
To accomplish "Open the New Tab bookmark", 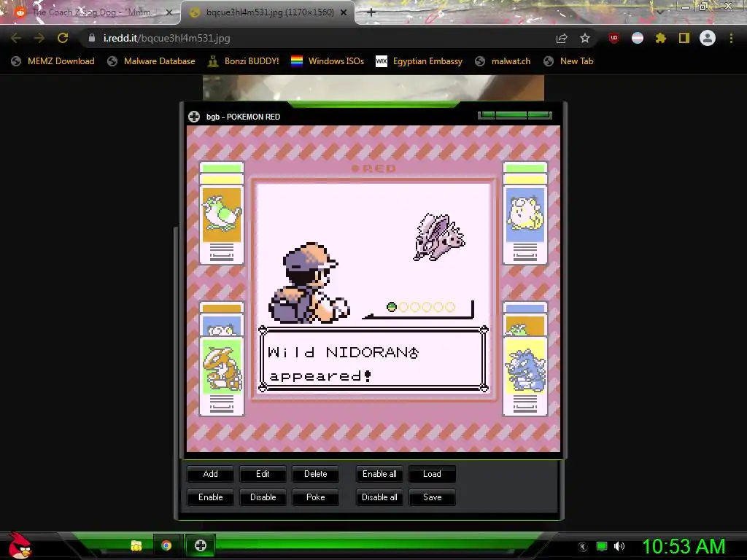I will pos(568,61).
